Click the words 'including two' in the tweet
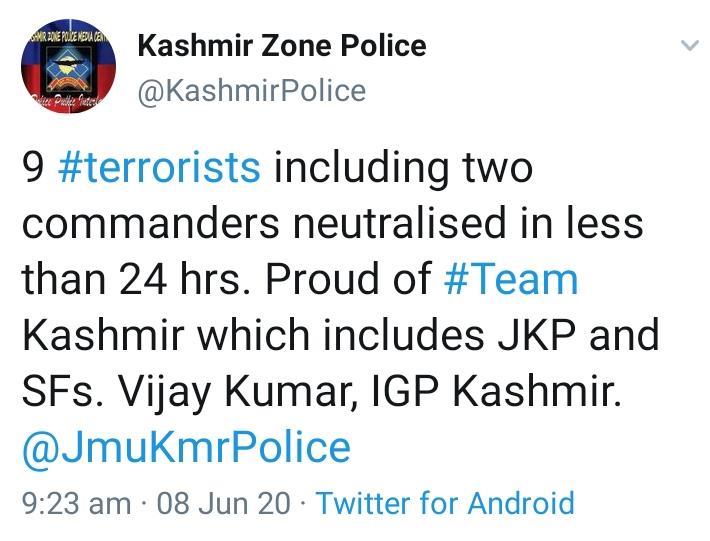Screen dimensions: 710x541 (403, 168)
